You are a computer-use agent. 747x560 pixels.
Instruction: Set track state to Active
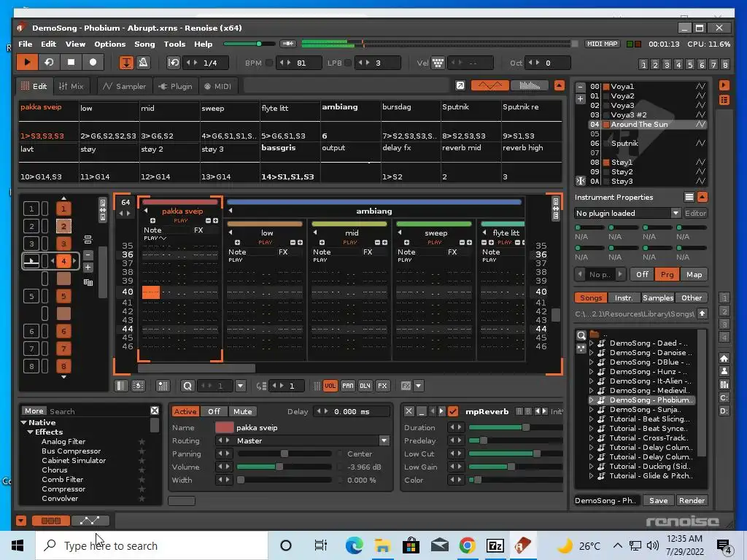(x=185, y=411)
